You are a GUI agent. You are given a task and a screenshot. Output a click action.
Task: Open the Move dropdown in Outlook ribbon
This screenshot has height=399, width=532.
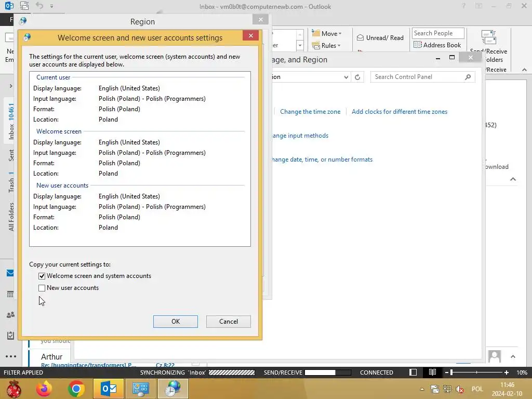click(x=327, y=33)
